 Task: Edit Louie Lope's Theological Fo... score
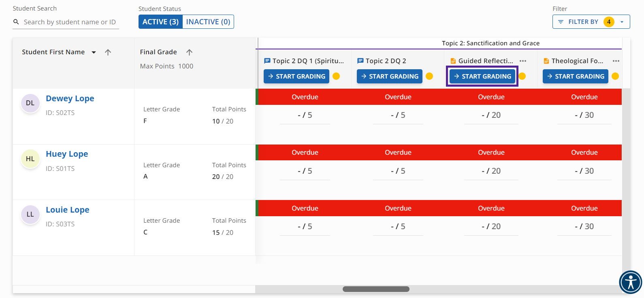pyautogui.click(x=584, y=227)
